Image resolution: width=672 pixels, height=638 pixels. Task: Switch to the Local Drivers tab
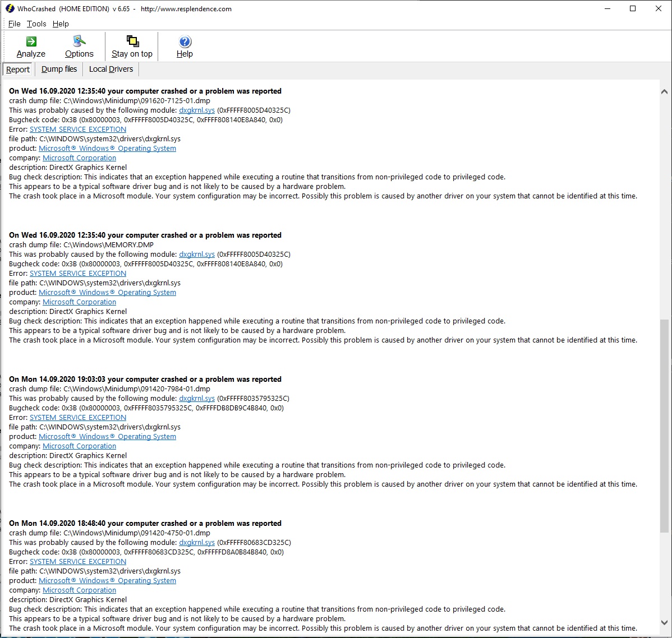coord(111,69)
